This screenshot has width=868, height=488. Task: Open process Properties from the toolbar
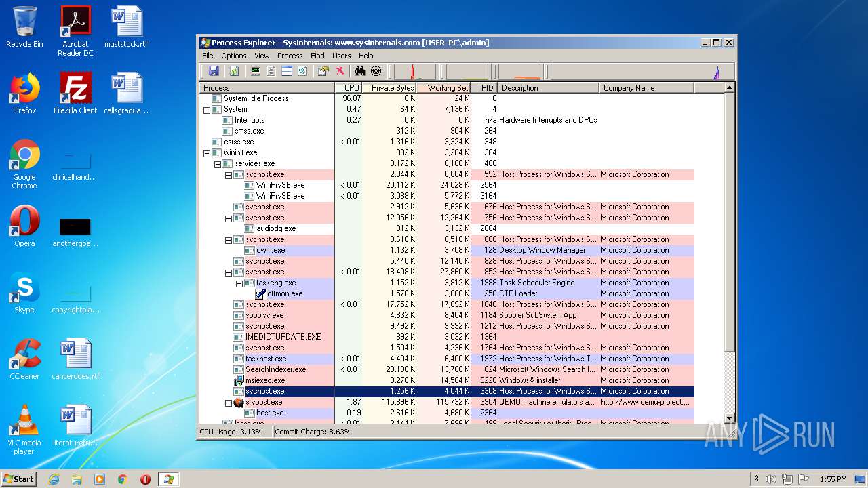coord(323,71)
